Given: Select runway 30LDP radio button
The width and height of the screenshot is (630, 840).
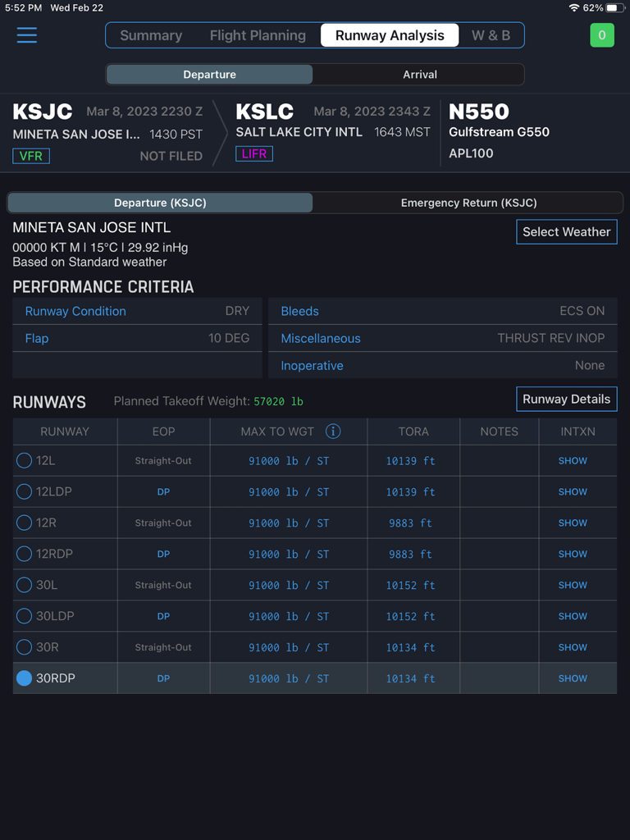Looking at the screenshot, I should pyautogui.click(x=24, y=615).
